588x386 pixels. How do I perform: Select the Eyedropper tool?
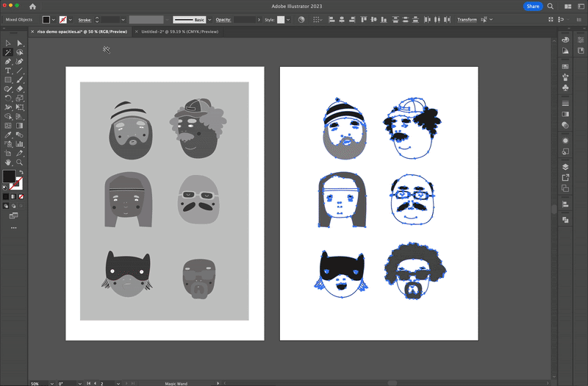click(x=8, y=135)
